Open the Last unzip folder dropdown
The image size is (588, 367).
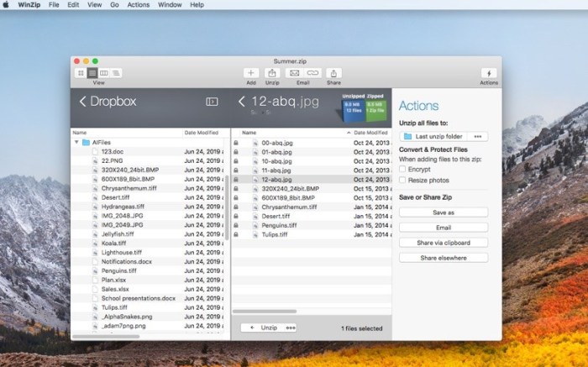pos(443,136)
